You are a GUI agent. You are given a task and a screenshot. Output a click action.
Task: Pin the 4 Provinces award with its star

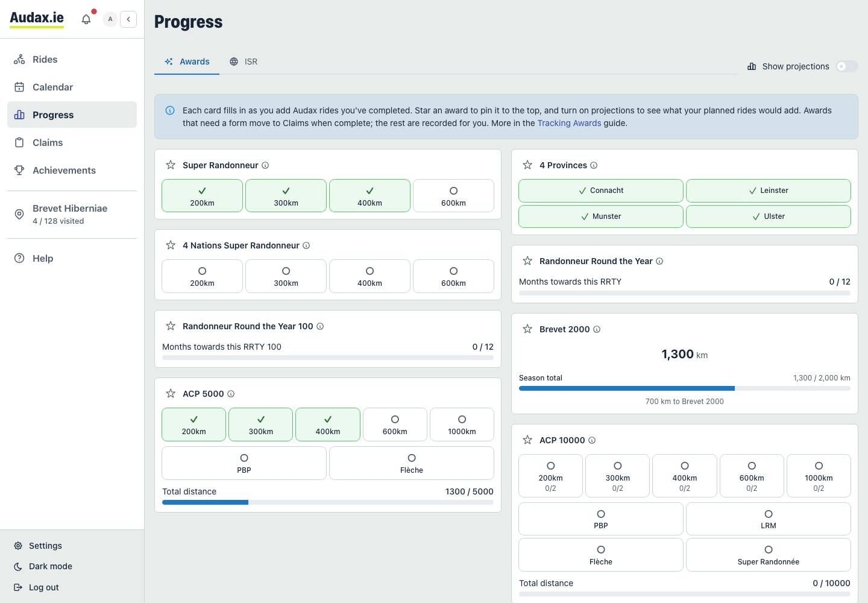pos(527,165)
